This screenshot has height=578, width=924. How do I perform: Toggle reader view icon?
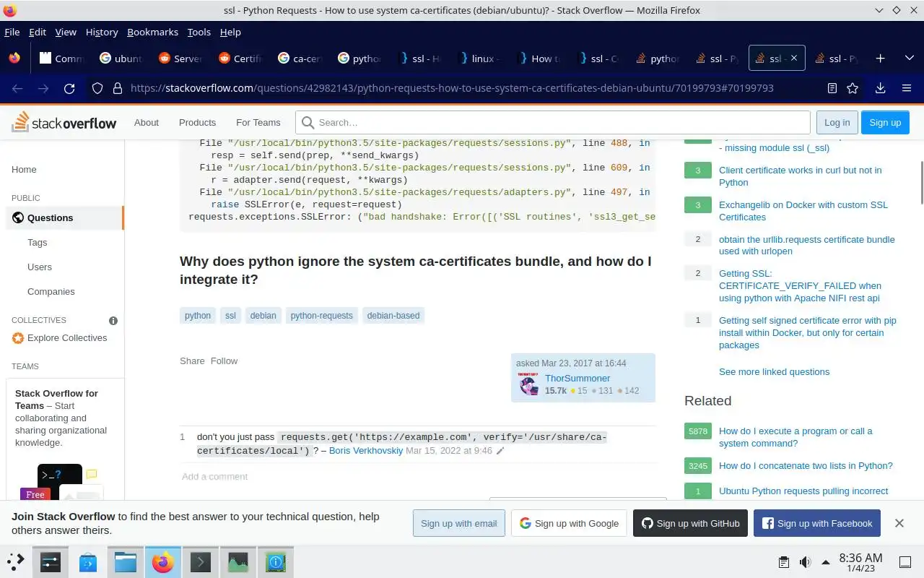click(x=832, y=88)
